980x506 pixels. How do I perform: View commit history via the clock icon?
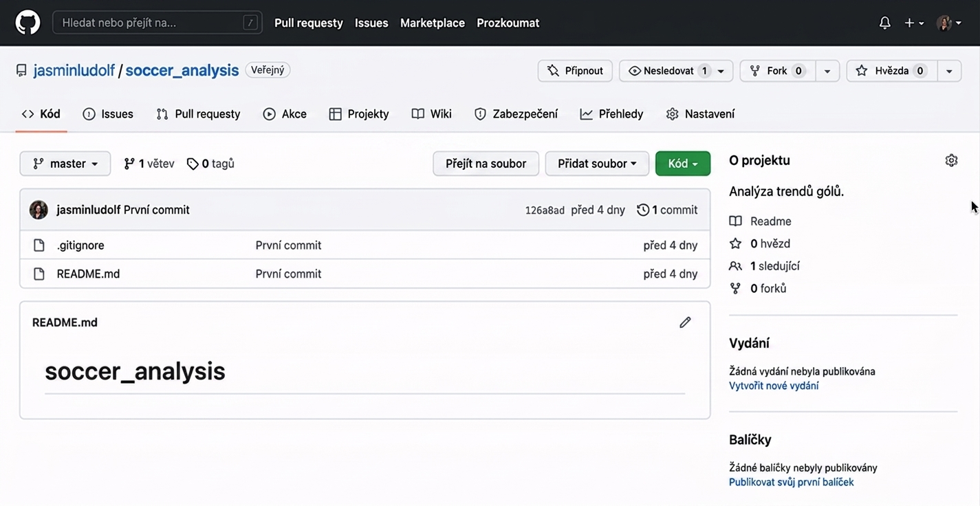pos(643,210)
